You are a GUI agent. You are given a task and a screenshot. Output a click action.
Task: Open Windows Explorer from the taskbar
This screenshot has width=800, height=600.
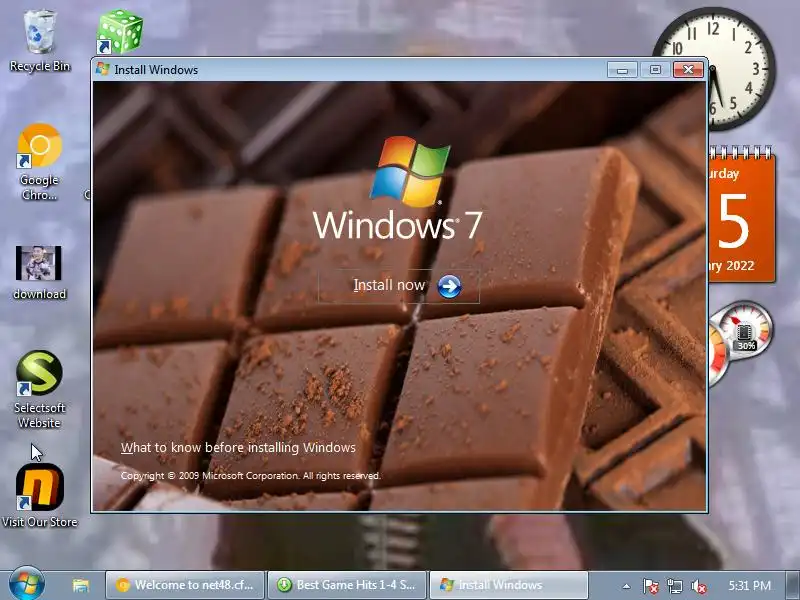(x=81, y=585)
